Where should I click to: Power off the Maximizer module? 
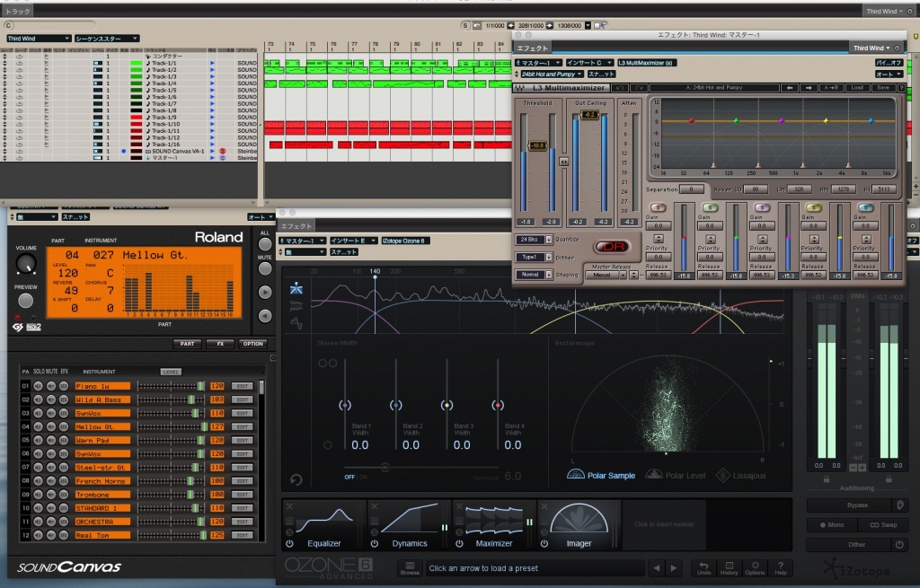[458, 543]
